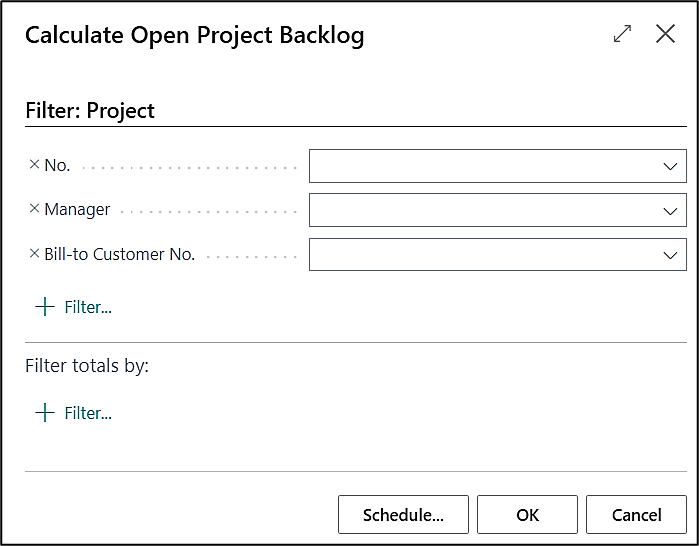Click the Filter: Project section heading

(x=90, y=111)
